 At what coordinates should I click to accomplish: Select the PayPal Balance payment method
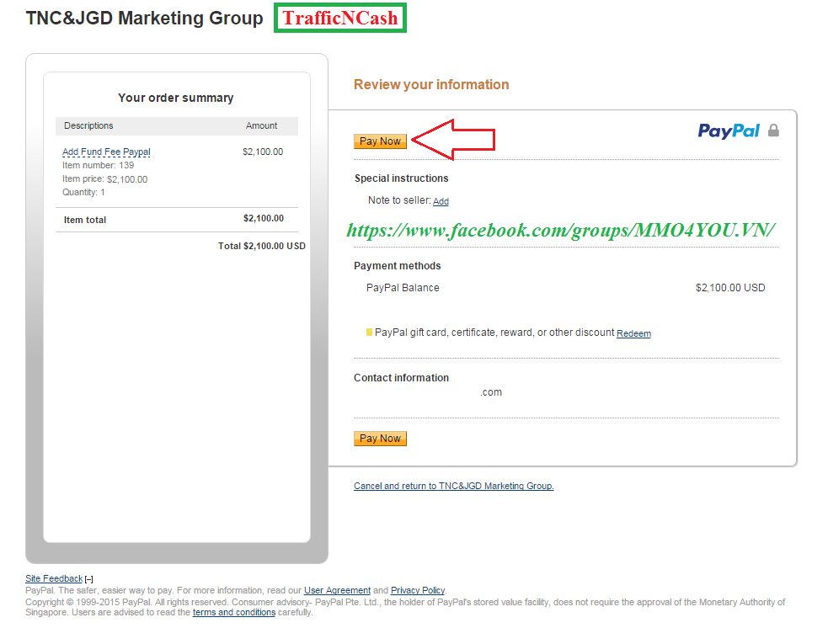(403, 288)
